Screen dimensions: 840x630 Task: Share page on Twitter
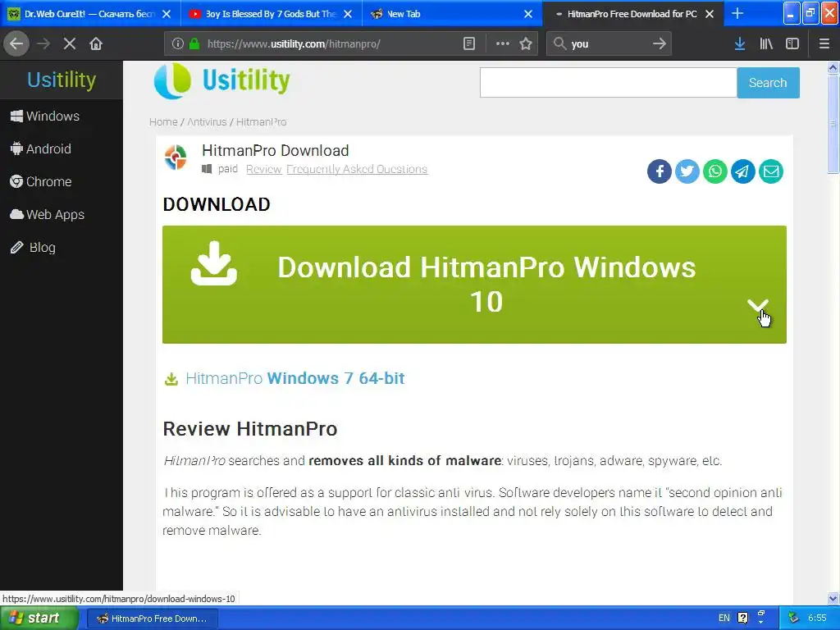(687, 171)
